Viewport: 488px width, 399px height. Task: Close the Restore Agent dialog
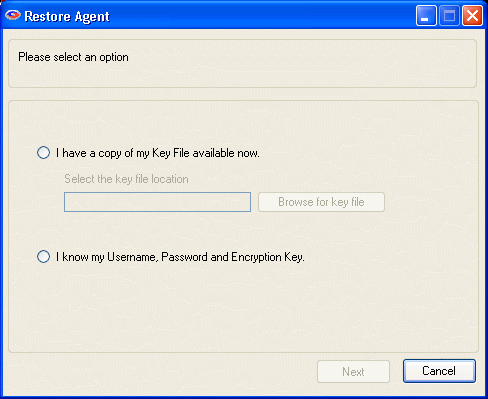pyautogui.click(x=472, y=16)
